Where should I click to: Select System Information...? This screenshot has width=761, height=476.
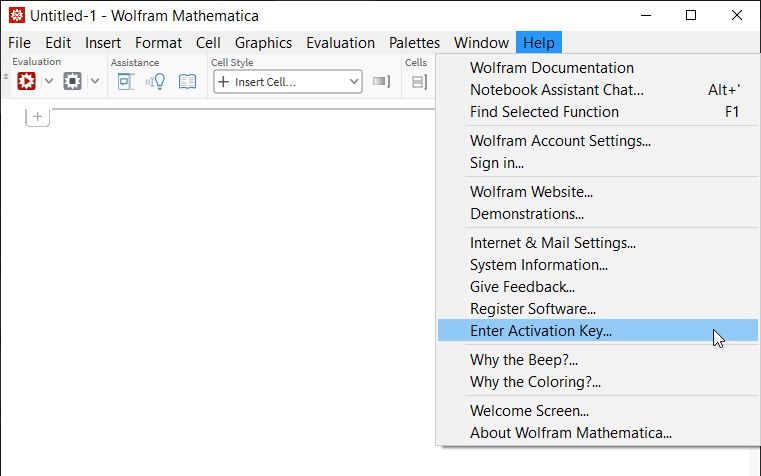coord(598,264)
